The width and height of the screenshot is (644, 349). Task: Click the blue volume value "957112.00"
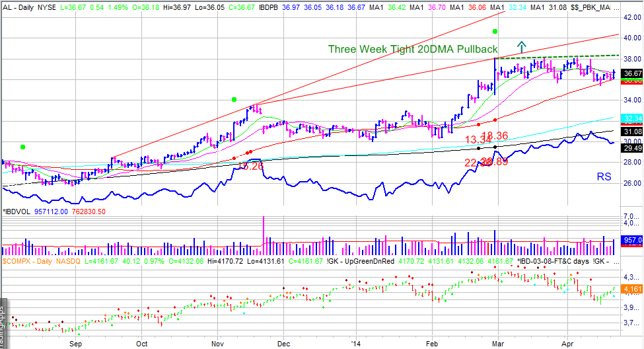click(51, 212)
